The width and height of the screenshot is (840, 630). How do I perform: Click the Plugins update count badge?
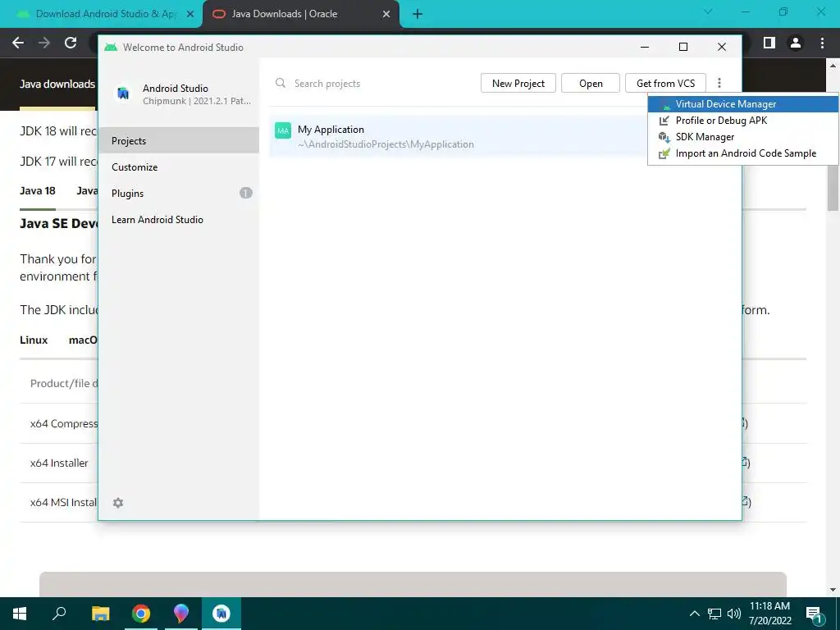point(245,193)
